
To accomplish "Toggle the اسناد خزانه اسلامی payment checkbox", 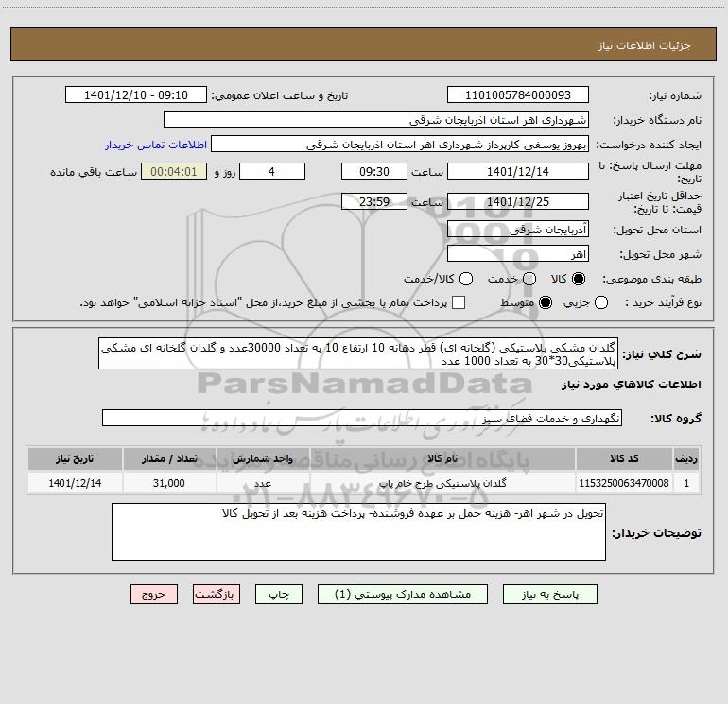I will tap(459, 302).
